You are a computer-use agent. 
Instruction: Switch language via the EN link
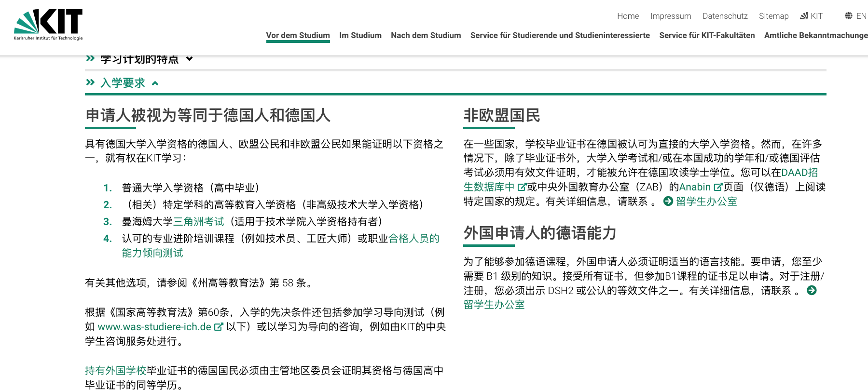coord(861,16)
